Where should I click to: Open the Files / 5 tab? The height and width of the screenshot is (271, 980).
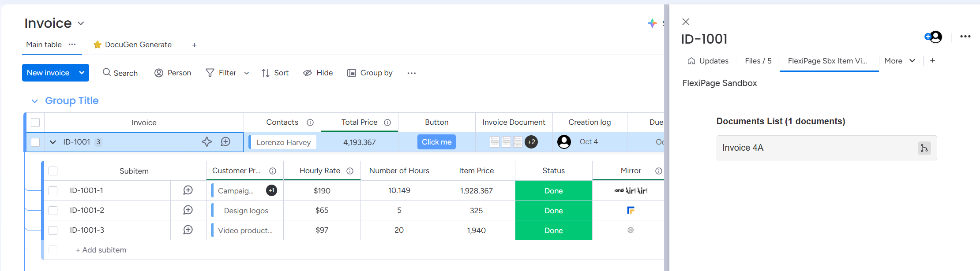coord(758,61)
